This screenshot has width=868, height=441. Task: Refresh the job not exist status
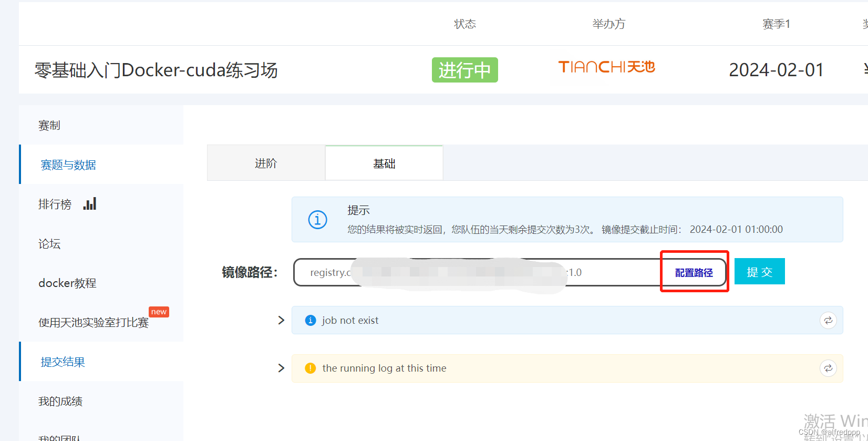tap(828, 320)
